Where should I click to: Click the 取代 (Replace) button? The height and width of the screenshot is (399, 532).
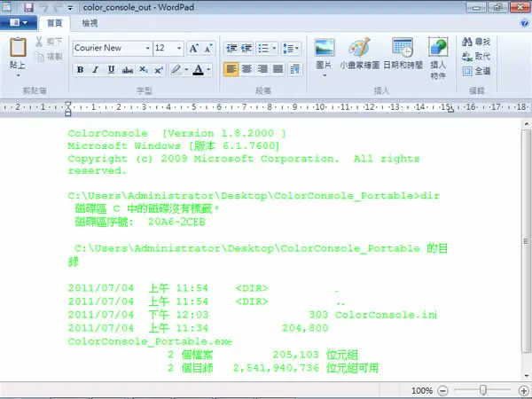[x=476, y=57]
